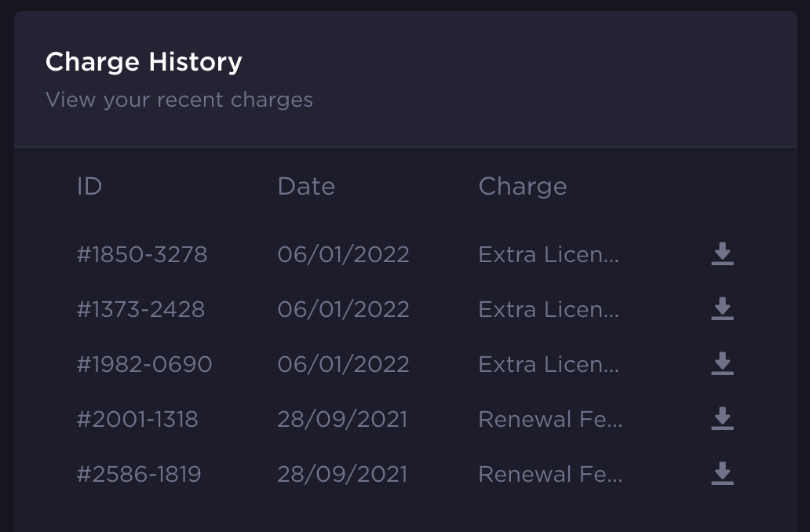The width and height of the screenshot is (810, 532).
Task: Download invoice for charge #1982-0690
Action: coord(722,363)
